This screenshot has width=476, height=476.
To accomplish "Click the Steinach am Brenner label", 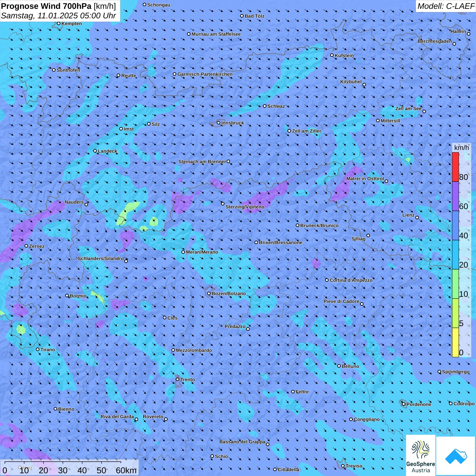I will coord(202,161).
